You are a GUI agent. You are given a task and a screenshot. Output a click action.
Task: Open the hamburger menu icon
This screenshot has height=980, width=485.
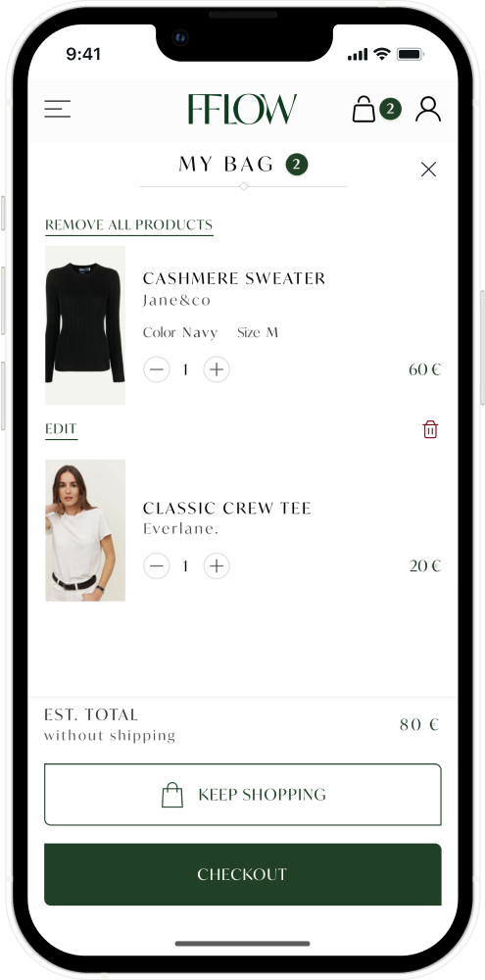click(57, 109)
